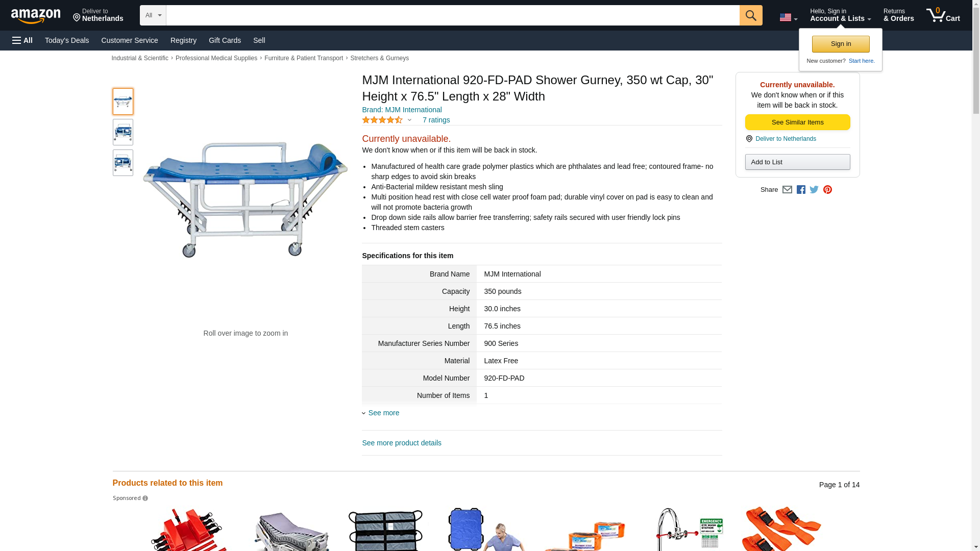
Task: Click Sponsored info icon
Action: (145, 498)
